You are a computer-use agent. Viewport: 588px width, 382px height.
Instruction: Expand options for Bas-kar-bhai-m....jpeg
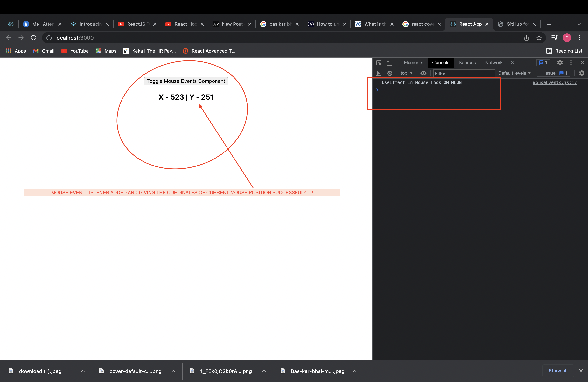point(354,371)
